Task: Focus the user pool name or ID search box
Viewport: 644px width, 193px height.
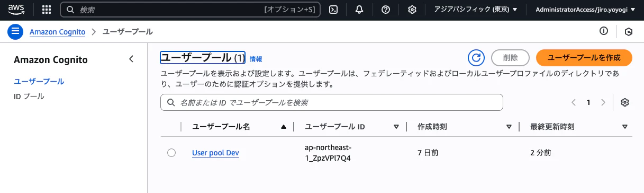Action: [331, 102]
